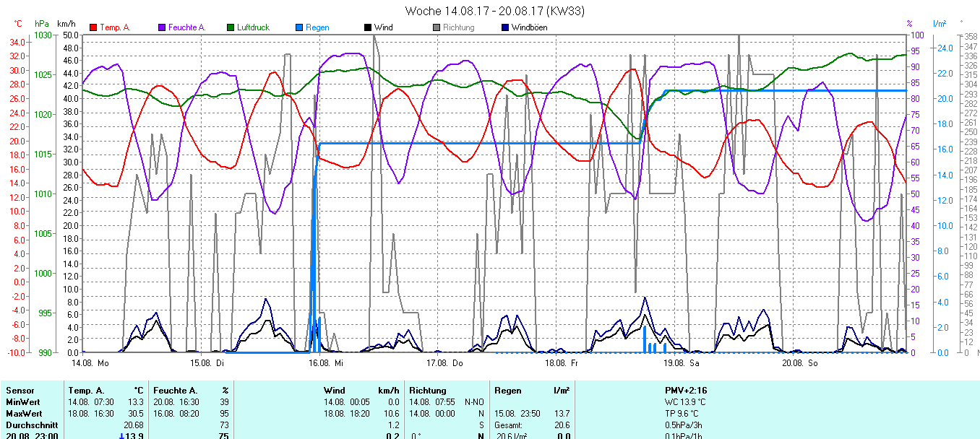Click the hPa axis unit label
This screenshot has width=980, height=439.
click(x=42, y=24)
